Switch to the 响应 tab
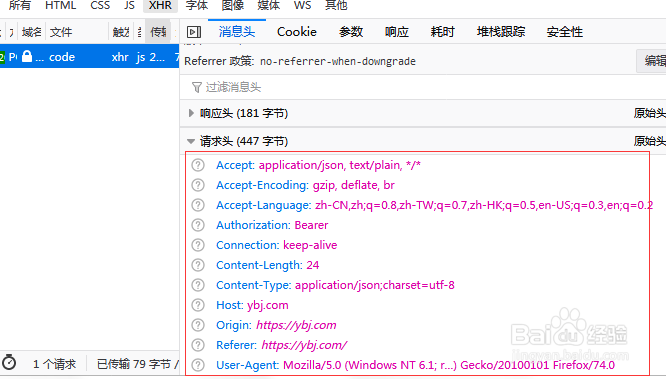 pos(397,32)
